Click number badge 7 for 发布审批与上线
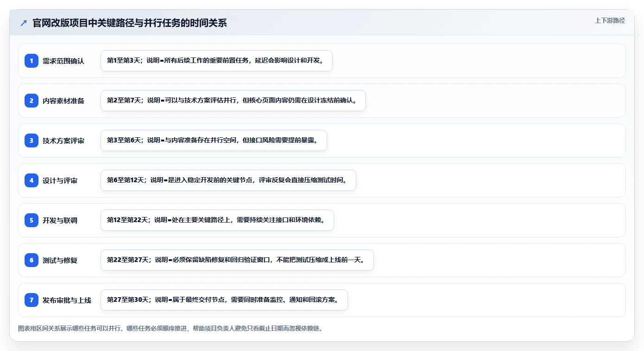This screenshot has height=351, width=644. point(32,300)
